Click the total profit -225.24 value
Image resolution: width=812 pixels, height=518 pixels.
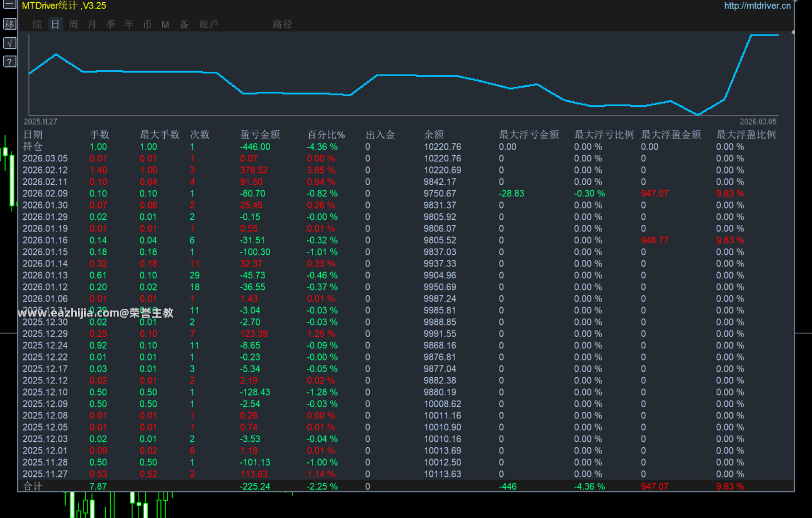[x=255, y=486]
